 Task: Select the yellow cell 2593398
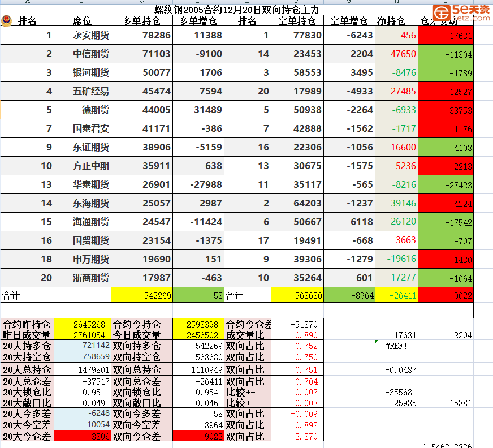[198, 324]
